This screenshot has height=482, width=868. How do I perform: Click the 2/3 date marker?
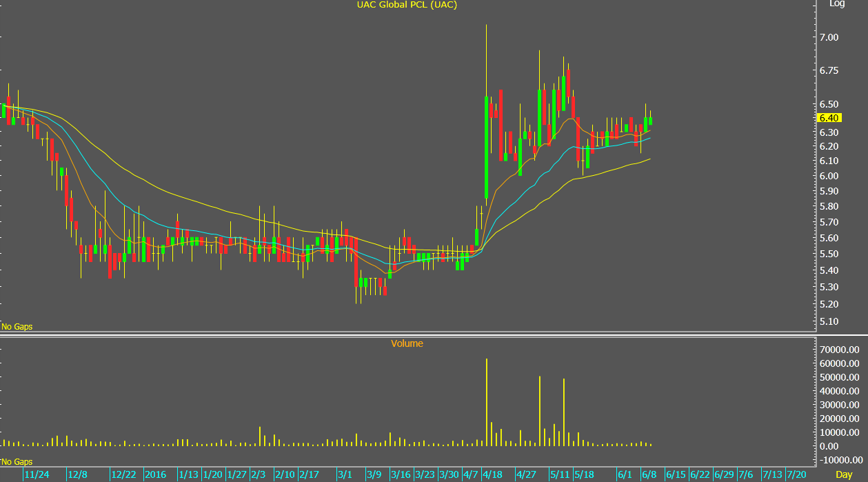[x=259, y=474]
